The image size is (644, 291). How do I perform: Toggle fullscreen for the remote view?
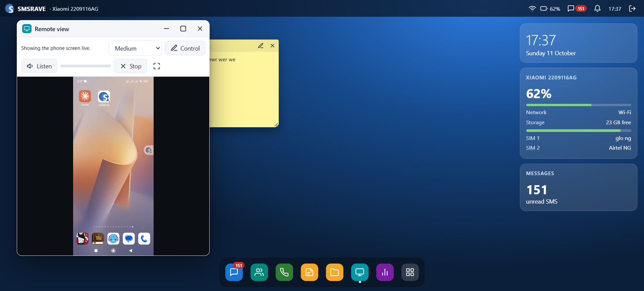pyautogui.click(x=157, y=66)
